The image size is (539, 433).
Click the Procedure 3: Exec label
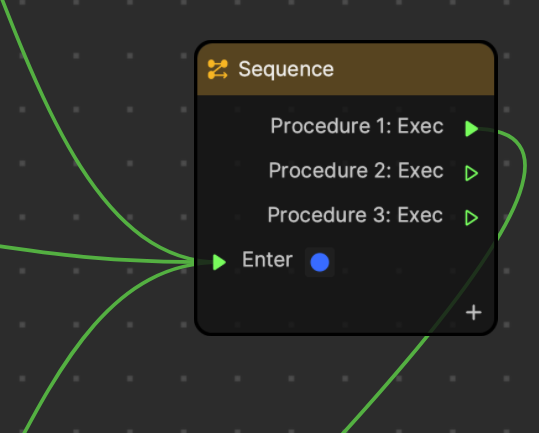(355, 215)
